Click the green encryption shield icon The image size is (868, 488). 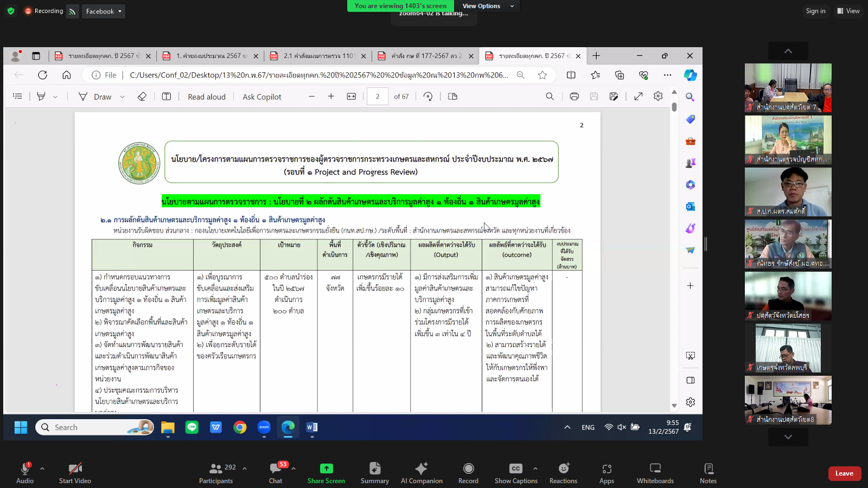pyautogui.click(x=11, y=11)
